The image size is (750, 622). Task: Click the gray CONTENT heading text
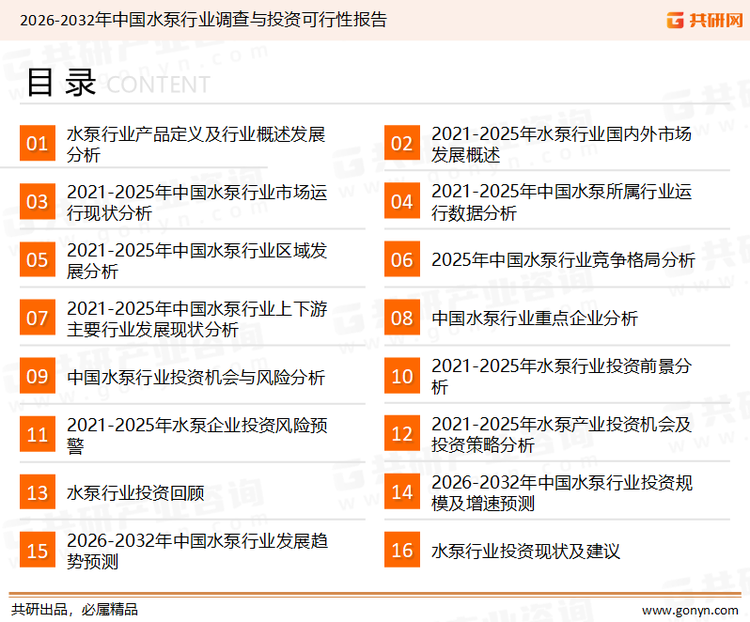[158, 85]
